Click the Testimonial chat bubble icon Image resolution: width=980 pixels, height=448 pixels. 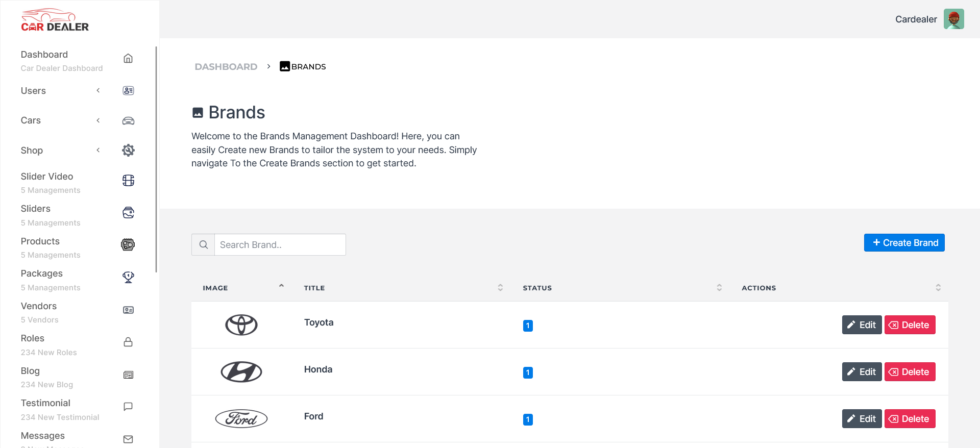(128, 407)
